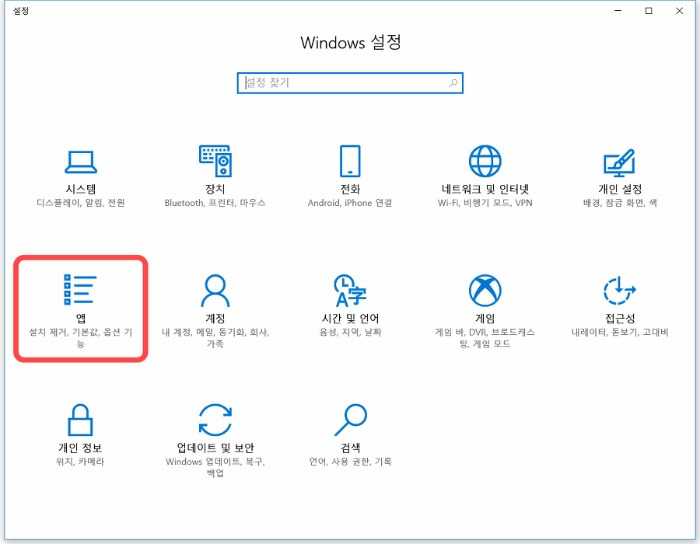Click '설치 제거, 기본값, 옵션 기능' description
Screen dimensions: 700x544
81,338
